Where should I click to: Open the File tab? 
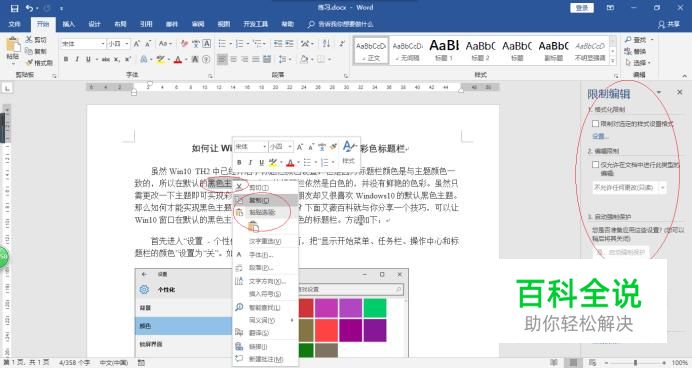pyautogui.click(x=14, y=24)
